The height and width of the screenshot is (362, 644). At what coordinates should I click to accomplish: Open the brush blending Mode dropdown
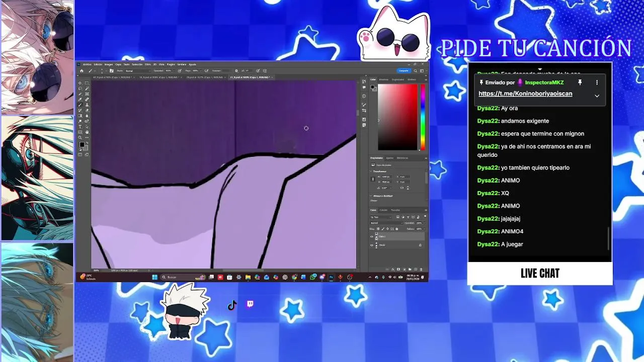click(x=138, y=71)
